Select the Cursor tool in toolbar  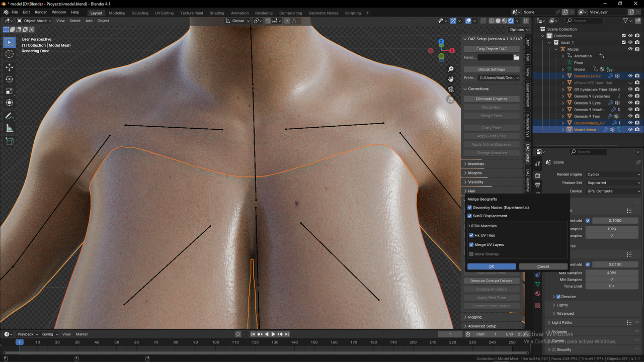10,54
